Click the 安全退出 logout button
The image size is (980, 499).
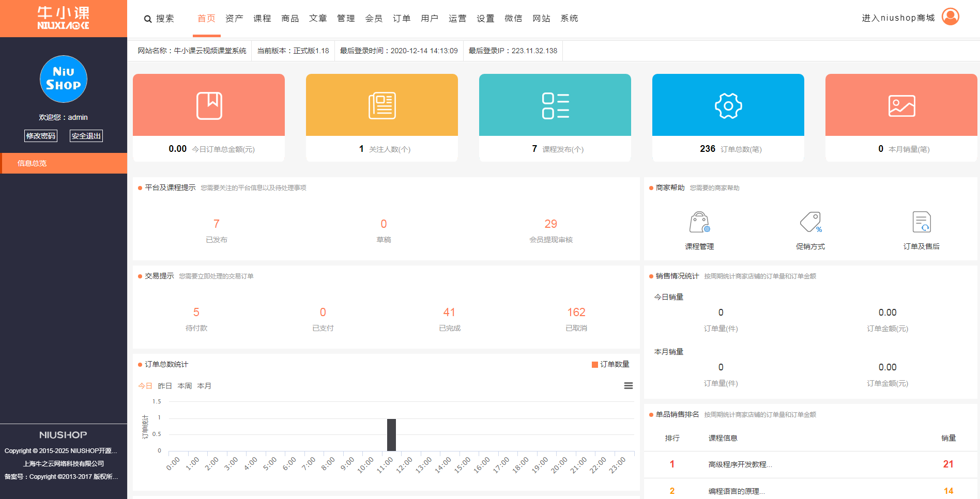(86, 136)
